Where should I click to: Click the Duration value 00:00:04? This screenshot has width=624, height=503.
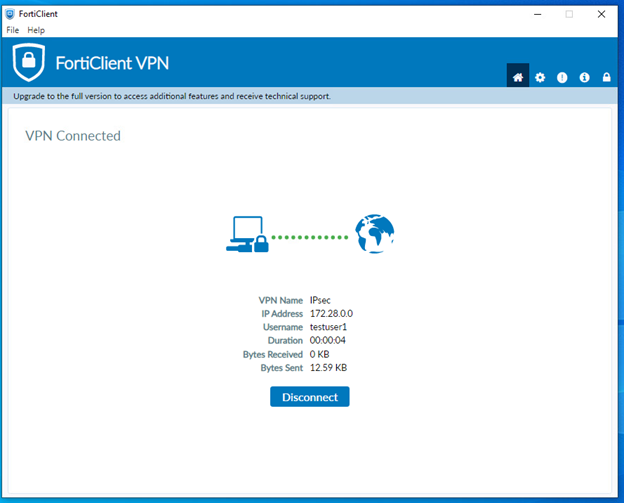(330, 341)
